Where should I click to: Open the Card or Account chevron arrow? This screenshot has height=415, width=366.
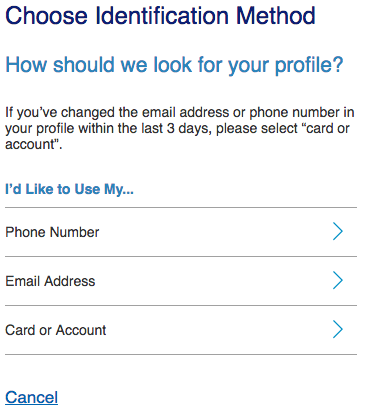pyautogui.click(x=338, y=330)
